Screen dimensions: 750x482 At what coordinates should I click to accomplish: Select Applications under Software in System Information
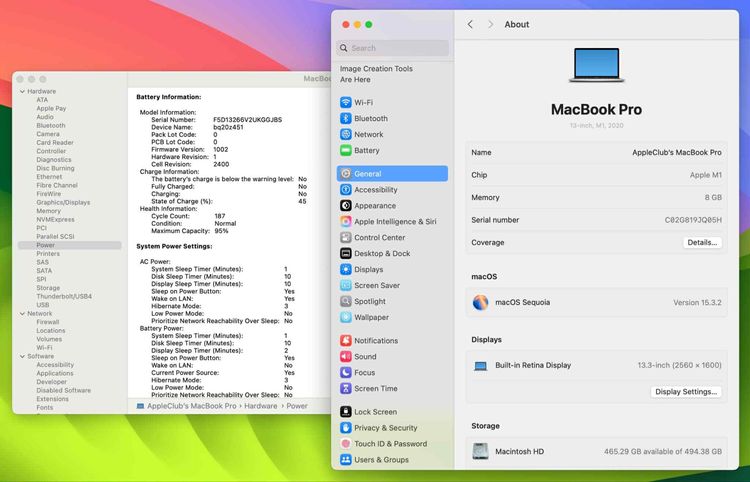pyautogui.click(x=55, y=373)
